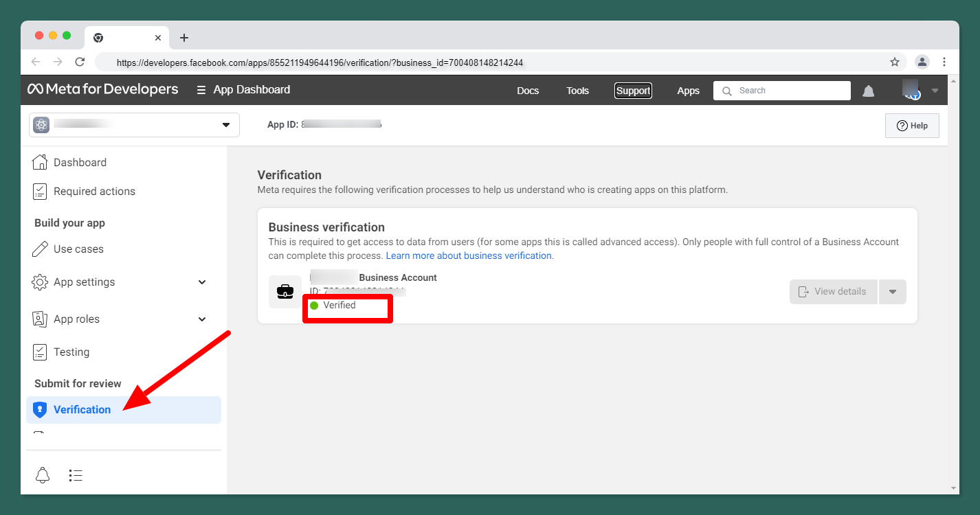Open the Docs menu item
Screen dimensions: 980x515
point(528,91)
